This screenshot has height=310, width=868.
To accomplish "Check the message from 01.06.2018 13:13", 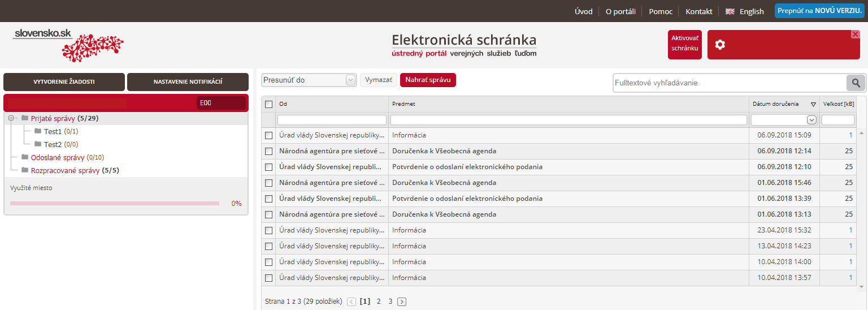I will (x=269, y=214).
